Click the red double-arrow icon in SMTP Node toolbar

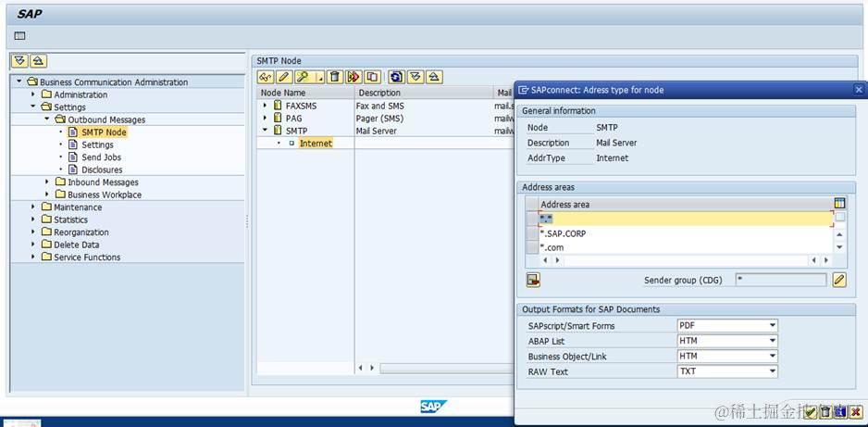(x=353, y=77)
